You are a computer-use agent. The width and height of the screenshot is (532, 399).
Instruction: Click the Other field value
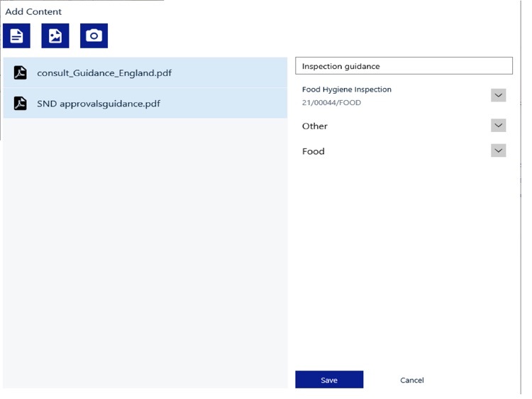(315, 126)
